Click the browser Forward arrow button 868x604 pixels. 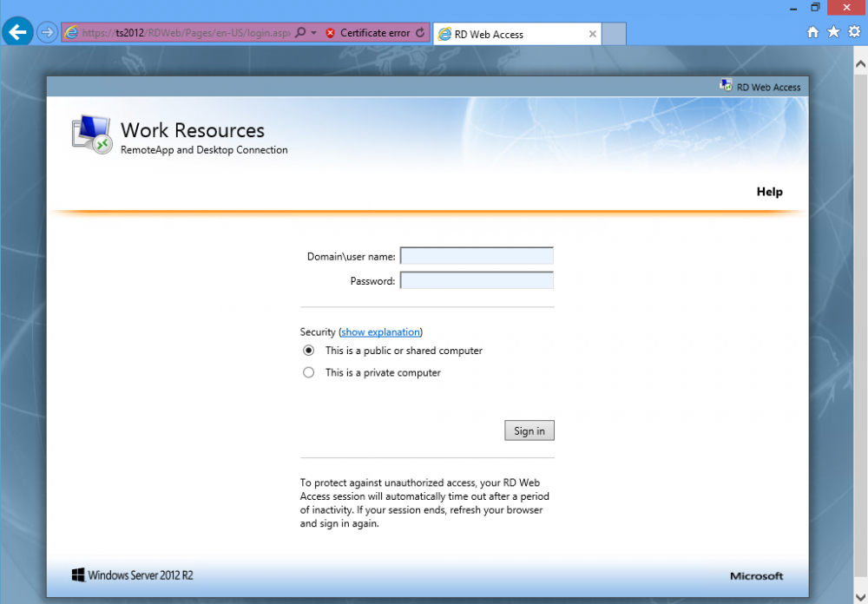pos(48,33)
